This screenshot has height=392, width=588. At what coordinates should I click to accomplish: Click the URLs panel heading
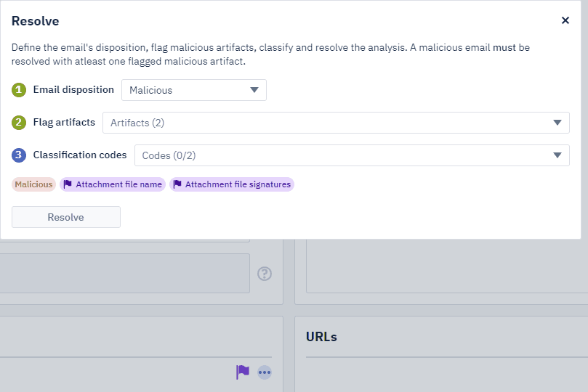[321, 337]
